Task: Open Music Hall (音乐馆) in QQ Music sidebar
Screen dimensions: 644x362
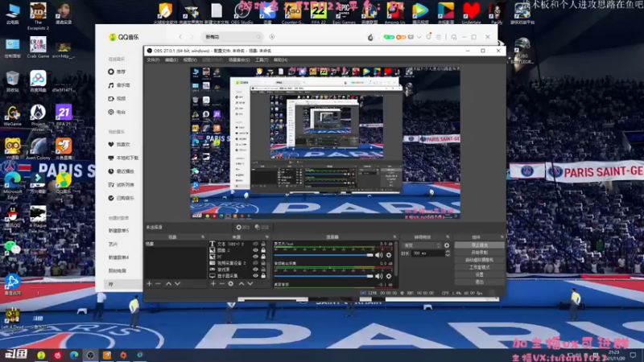Action: [118, 85]
